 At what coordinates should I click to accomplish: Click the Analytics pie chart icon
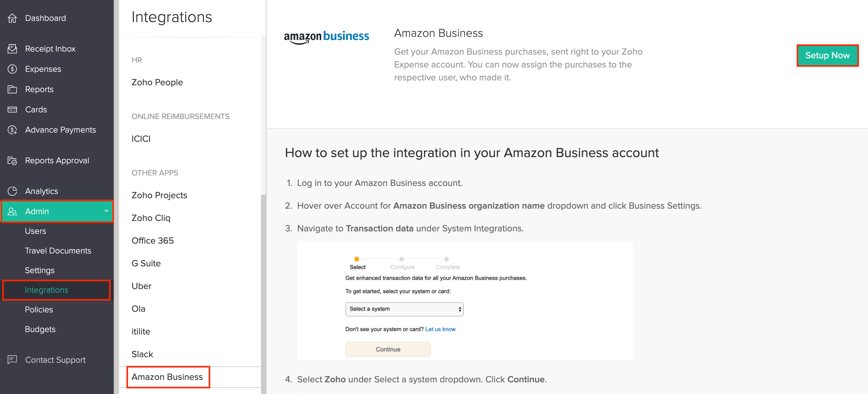(x=12, y=191)
